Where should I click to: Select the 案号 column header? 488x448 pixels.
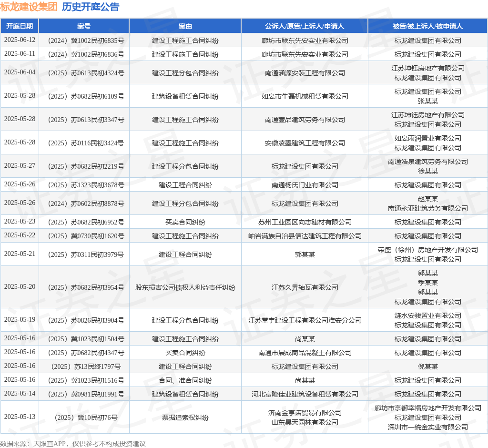[84, 26]
